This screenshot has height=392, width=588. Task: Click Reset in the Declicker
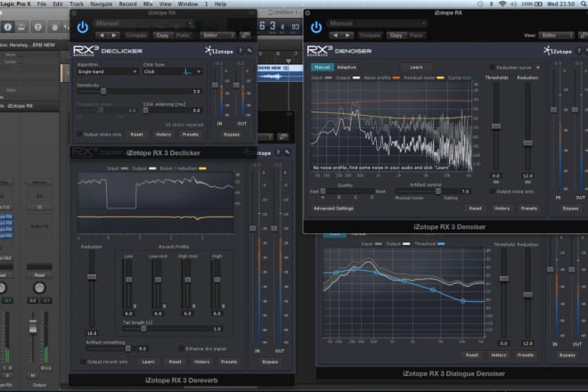[x=136, y=135]
